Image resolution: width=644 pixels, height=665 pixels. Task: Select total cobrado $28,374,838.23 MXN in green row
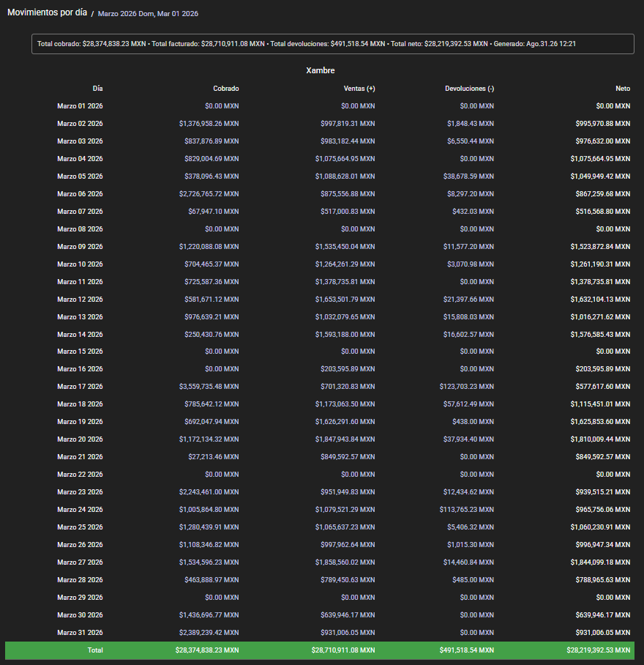pyautogui.click(x=207, y=650)
